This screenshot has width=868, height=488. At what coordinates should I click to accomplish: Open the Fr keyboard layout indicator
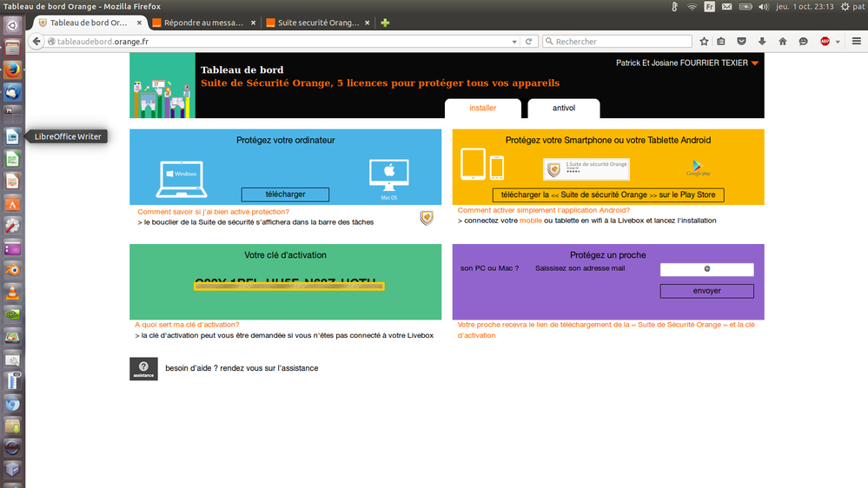709,6
